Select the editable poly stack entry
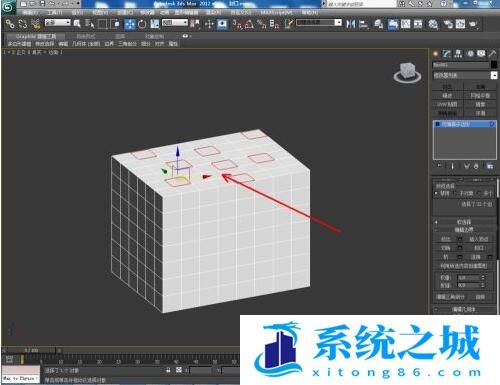 tap(464, 124)
